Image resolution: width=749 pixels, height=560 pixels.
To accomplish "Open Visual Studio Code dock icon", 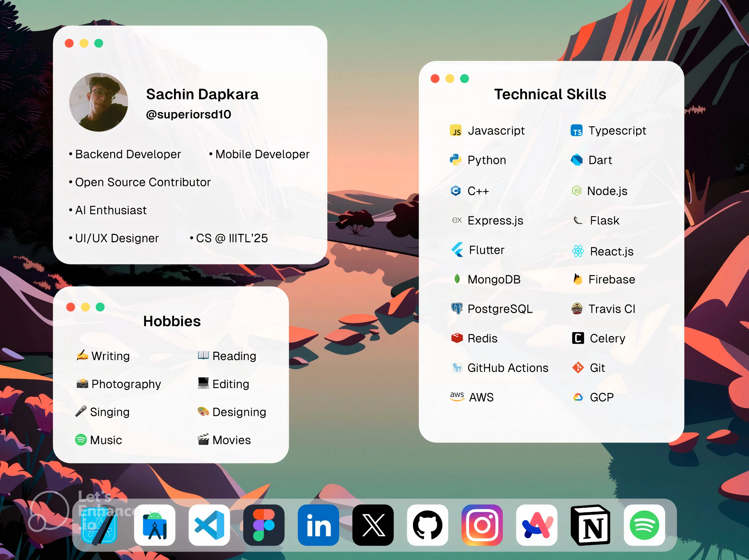I will tap(209, 525).
